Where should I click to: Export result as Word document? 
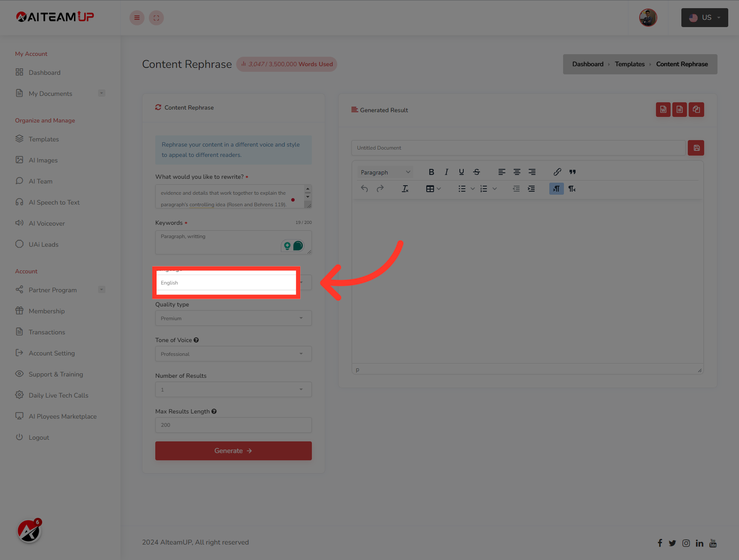pyautogui.click(x=663, y=110)
